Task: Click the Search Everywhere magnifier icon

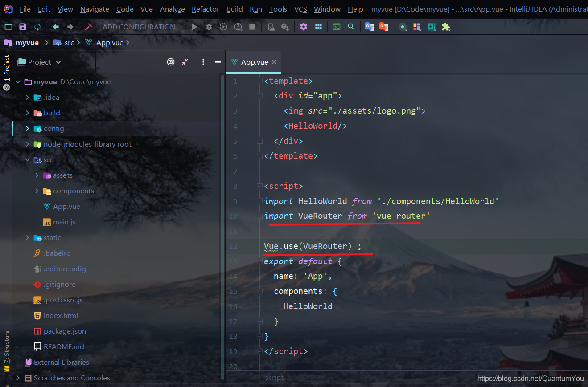Action: coord(351,27)
